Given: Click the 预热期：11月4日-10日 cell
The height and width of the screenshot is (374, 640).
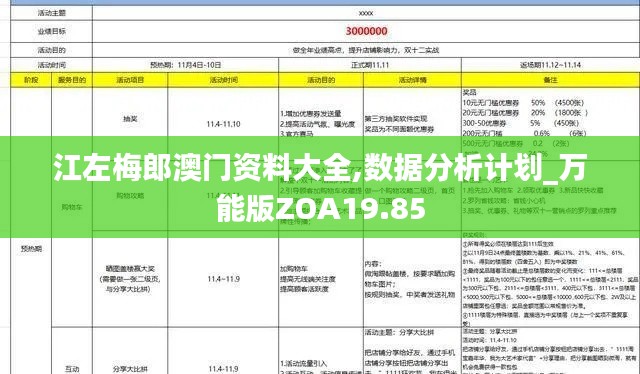Looking at the screenshot, I should point(186,65).
